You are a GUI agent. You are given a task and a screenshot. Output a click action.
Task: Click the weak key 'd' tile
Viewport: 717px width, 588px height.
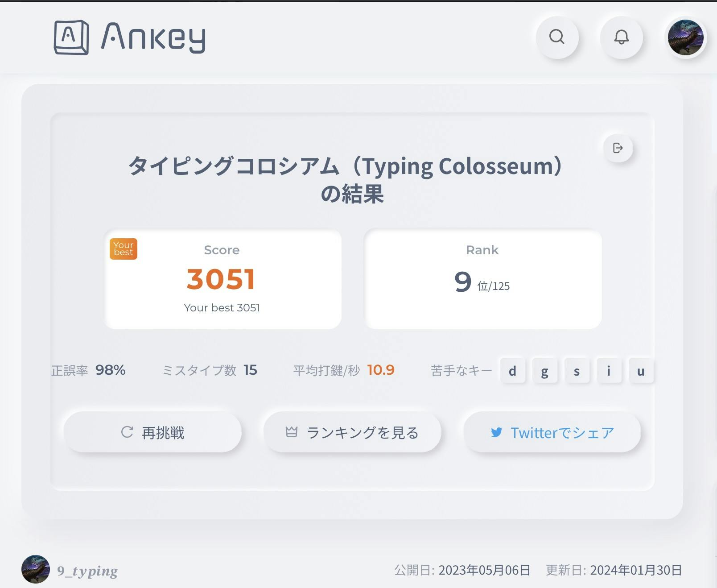[x=513, y=371]
